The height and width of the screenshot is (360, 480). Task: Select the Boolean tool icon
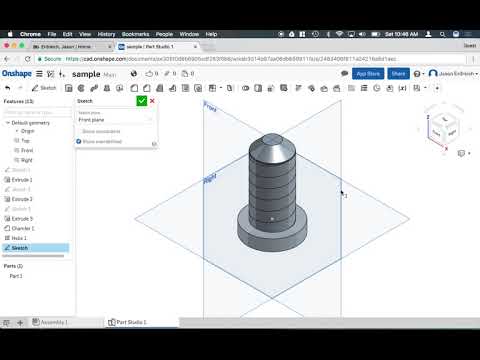click(246, 88)
